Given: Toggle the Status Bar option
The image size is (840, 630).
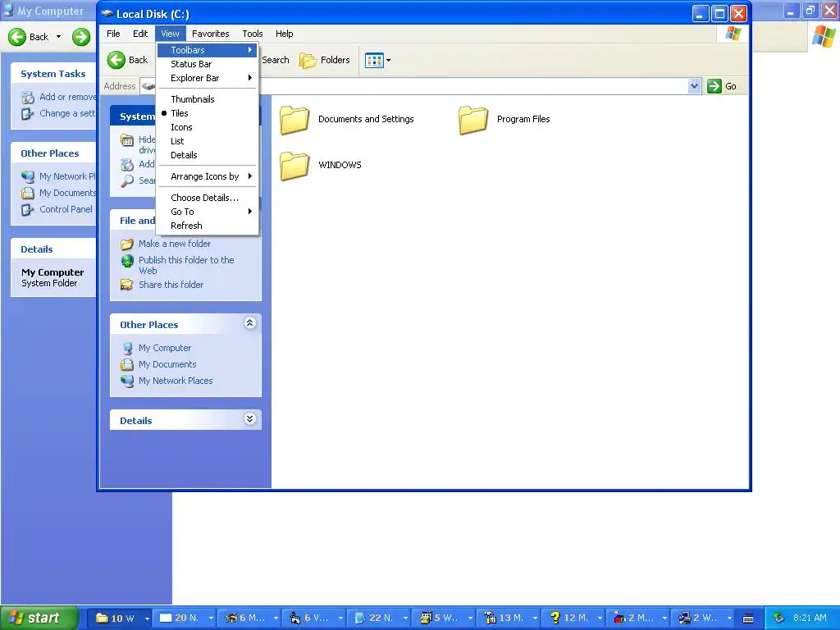Looking at the screenshot, I should (208, 64).
